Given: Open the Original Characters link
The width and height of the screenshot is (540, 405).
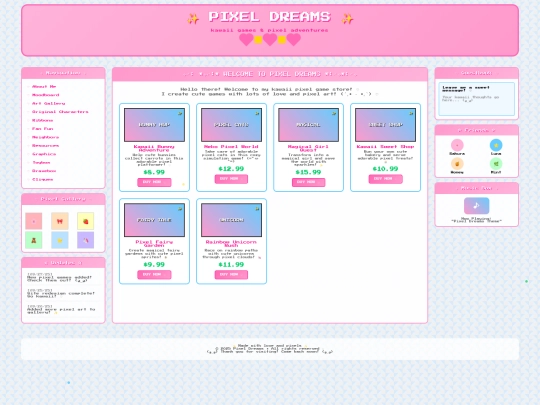Looking at the screenshot, I should (x=60, y=112).
